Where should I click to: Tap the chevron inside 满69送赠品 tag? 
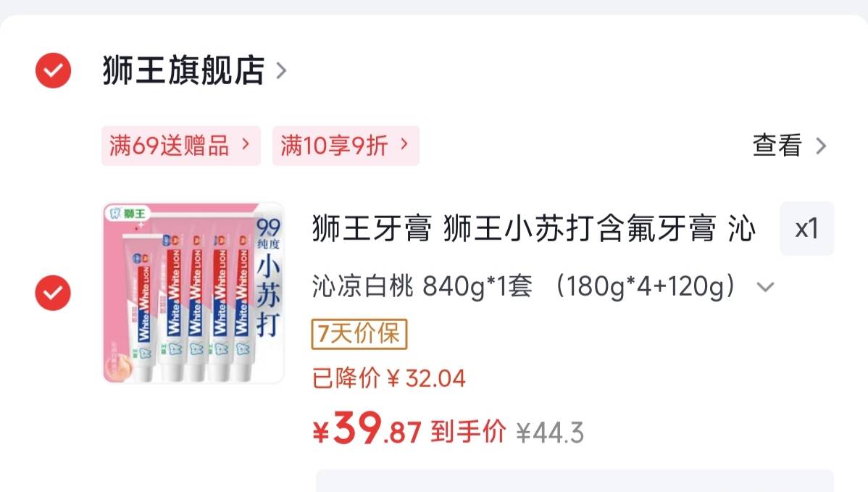[x=246, y=144]
